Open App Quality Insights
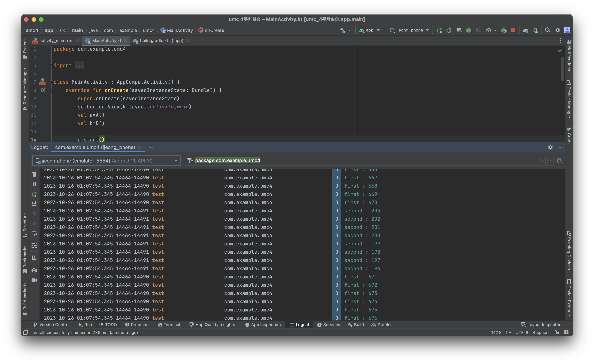Image resolution: width=594 pixels, height=364 pixels. [212, 324]
